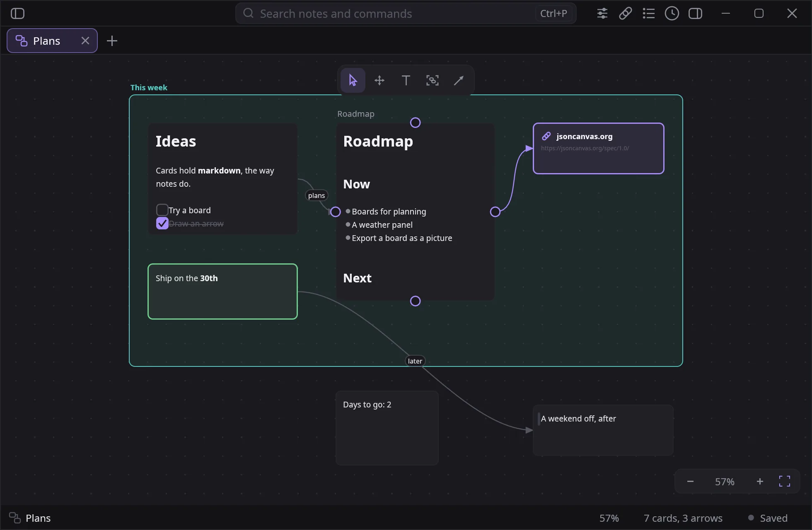Uncheck the 'Draw an arrow' checkbox
812x530 pixels.
[162, 223]
